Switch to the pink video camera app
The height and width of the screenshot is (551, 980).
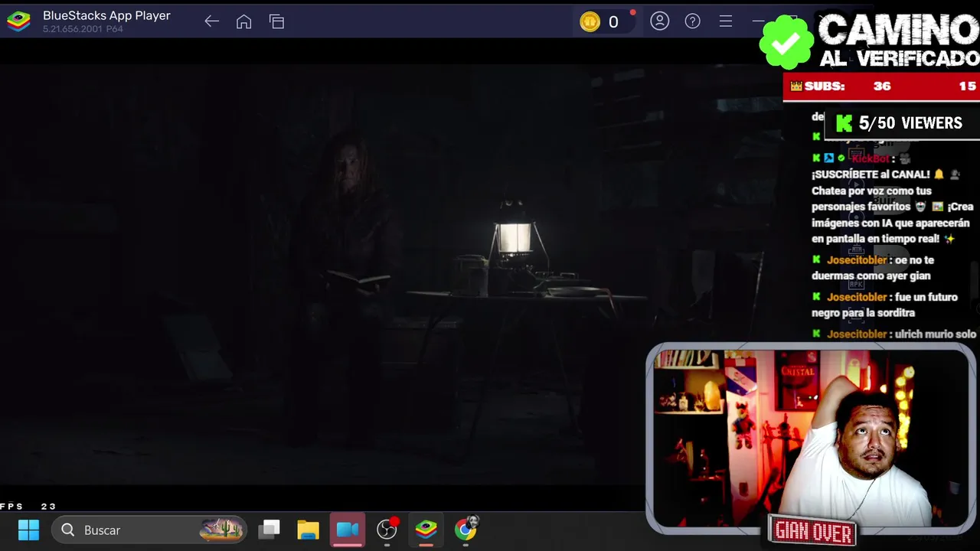348,530
